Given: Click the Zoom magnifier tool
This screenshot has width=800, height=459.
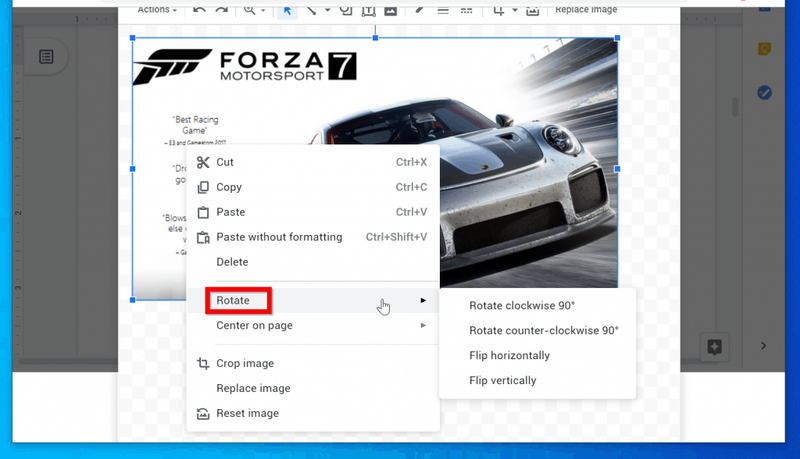Looking at the screenshot, I should coord(249,10).
